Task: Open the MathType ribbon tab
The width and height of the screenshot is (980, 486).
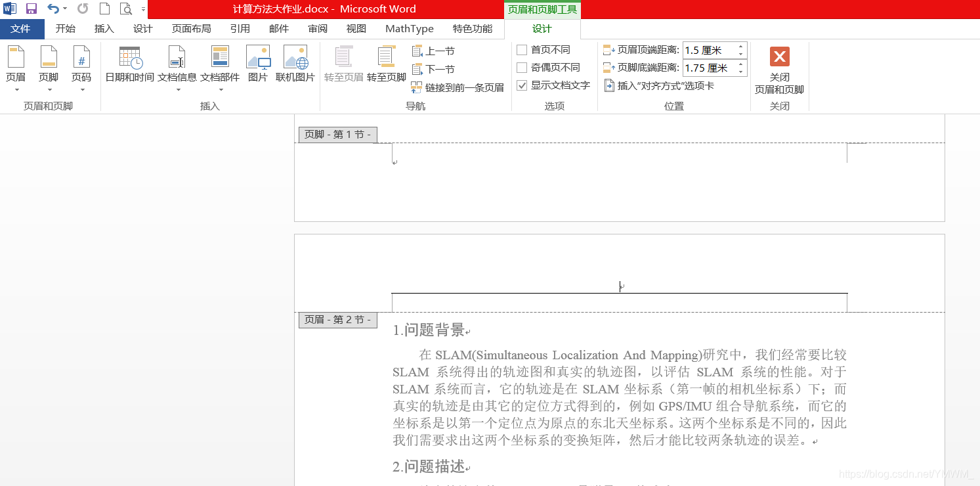Action: click(x=410, y=29)
